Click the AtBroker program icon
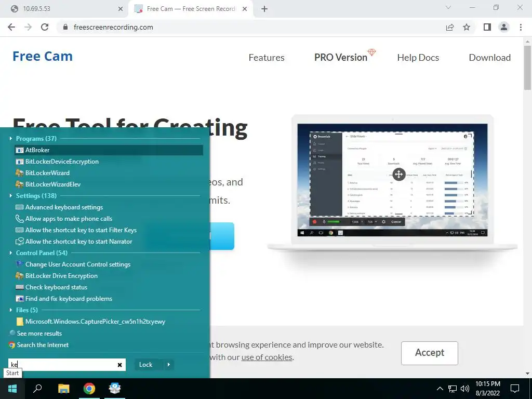 point(20,150)
